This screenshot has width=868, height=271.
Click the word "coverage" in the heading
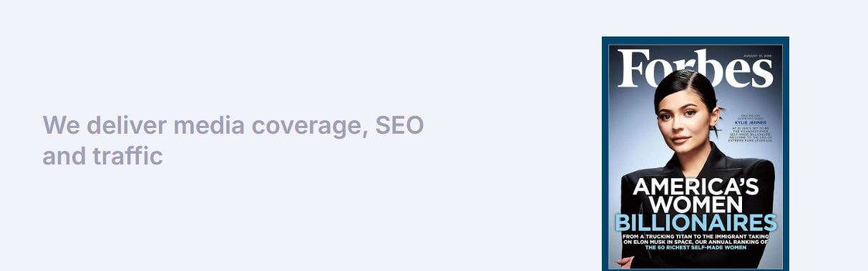[x=308, y=127]
